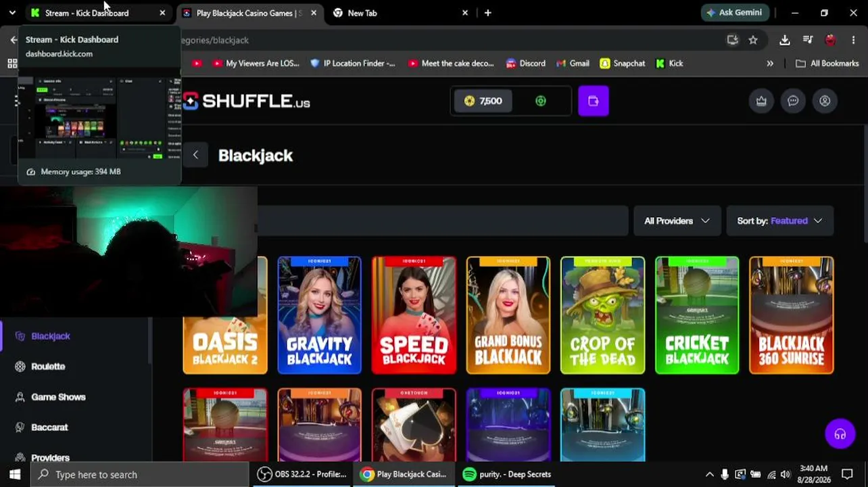Open the media controls music note icon
The image size is (868, 487).
click(x=808, y=40)
